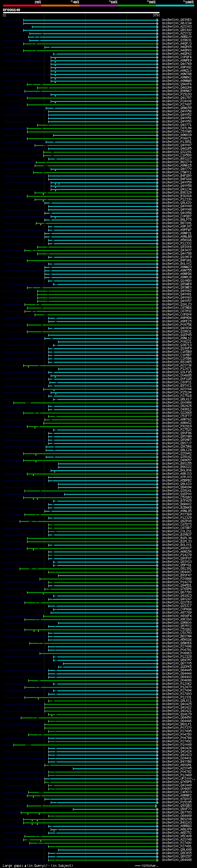This screenshot has width=197, height=868.
Task: Open hit UniRef100_A9NT88
Action: pos(176,74)
